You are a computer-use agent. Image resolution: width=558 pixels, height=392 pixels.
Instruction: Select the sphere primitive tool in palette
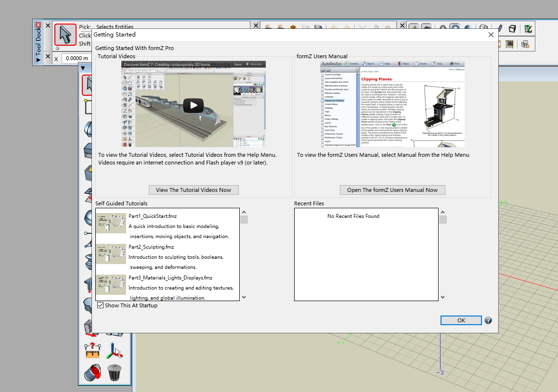88,129
